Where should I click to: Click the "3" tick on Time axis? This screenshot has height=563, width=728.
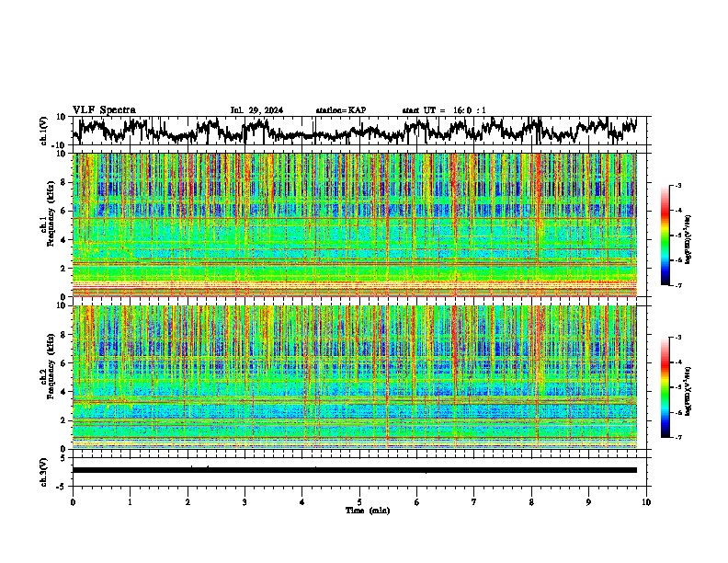[245, 502]
